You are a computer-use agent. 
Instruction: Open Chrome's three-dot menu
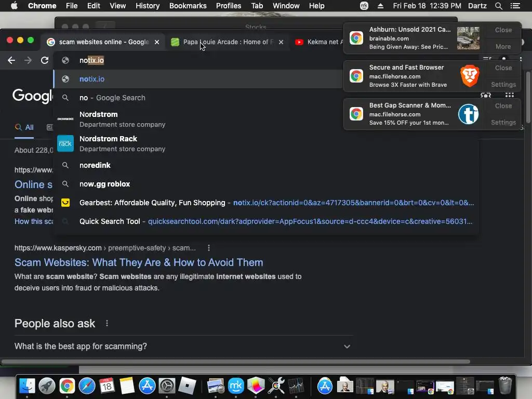[x=521, y=59]
